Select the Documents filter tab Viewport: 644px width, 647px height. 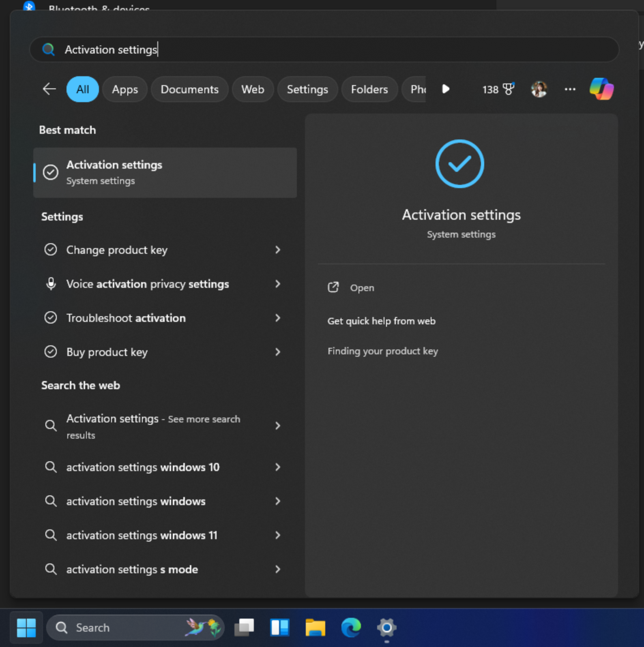point(189,89)
